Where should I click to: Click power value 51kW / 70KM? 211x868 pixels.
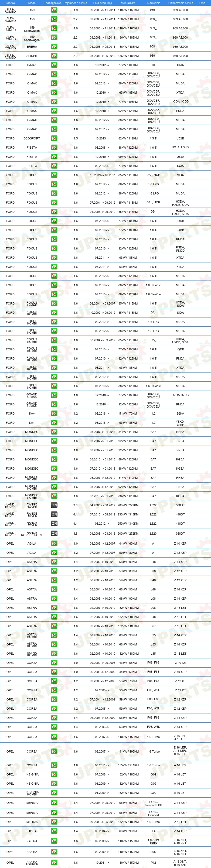click(128, 414)
